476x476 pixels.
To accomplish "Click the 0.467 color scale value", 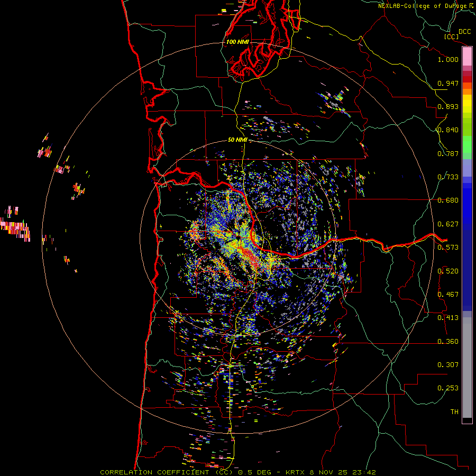I will (x=448, y=295).
